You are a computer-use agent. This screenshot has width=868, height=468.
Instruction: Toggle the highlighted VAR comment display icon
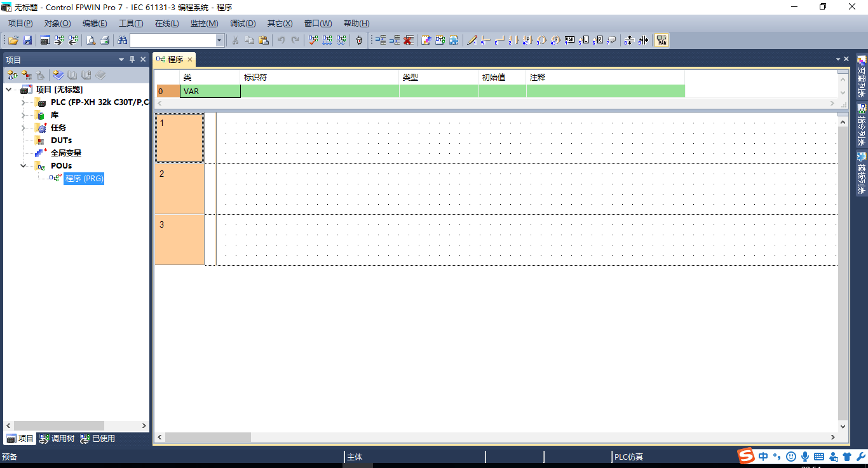pyautogui.click(x=662, y=40)
